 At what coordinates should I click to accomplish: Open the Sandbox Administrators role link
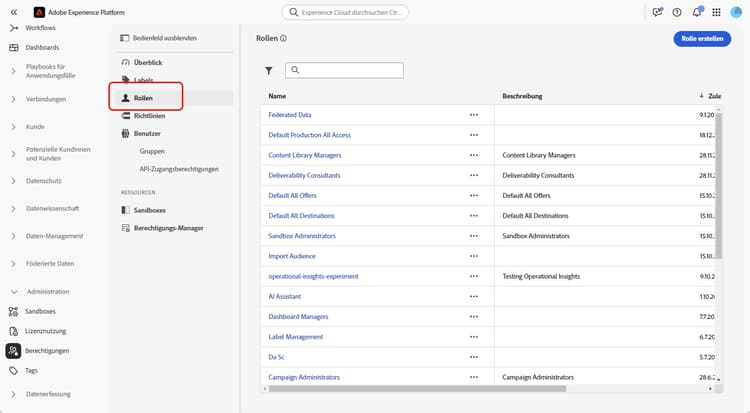click(x=302, y=236)
